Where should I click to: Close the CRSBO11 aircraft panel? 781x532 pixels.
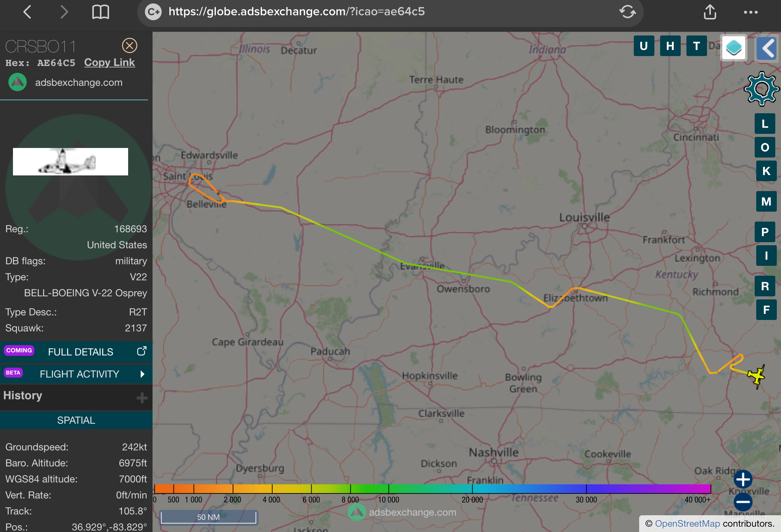130,45
